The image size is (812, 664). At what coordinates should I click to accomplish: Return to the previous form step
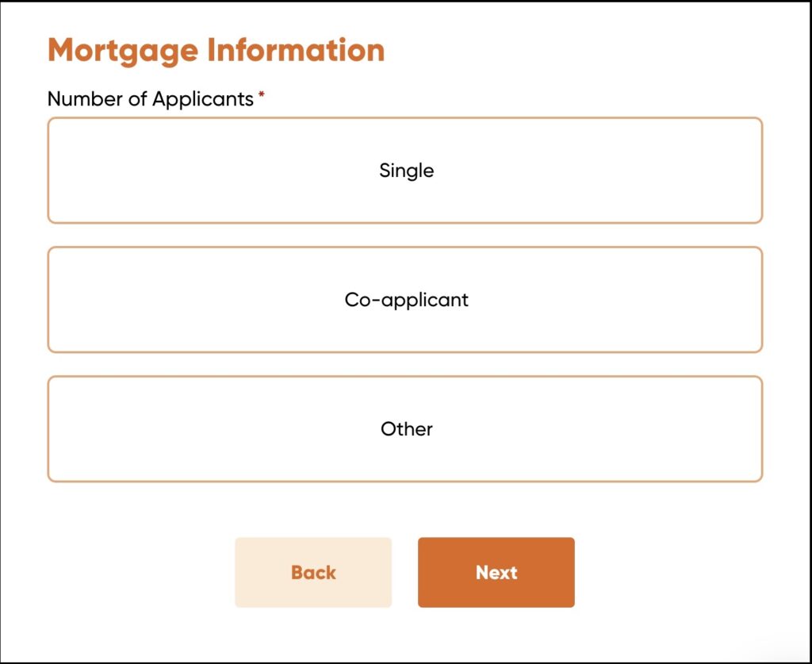click(313, 573)
